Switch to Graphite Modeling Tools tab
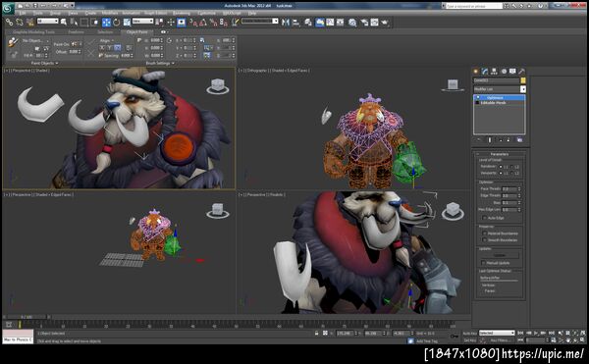Screen dimensions: 589x364 click(33, 32)
